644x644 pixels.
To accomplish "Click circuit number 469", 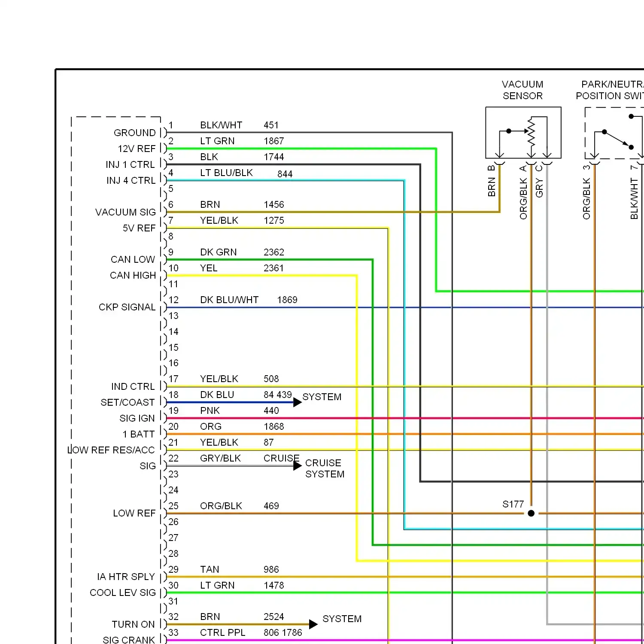I will (x=271, y=506).
